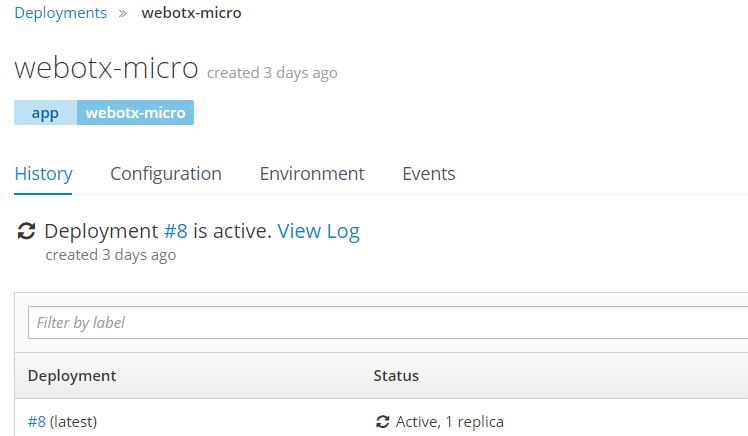Select the 'webotx-micro' label value tag

click(135, 113)
